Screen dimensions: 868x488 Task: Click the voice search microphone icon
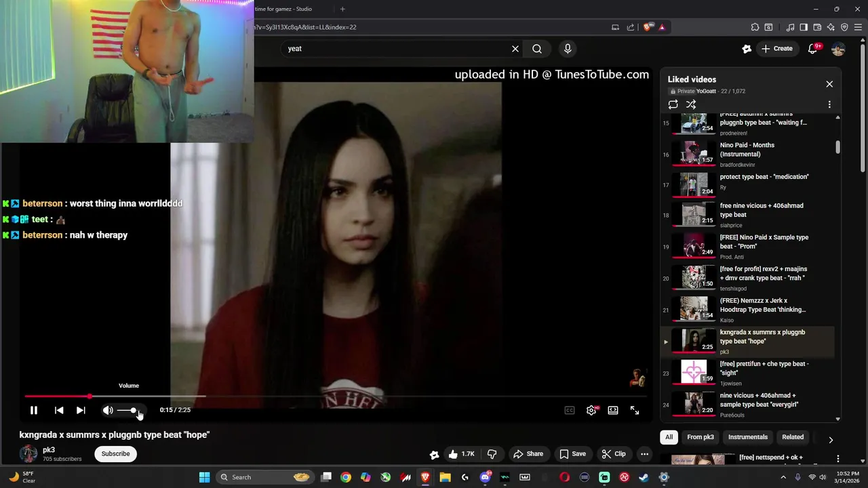tap(568, 48)
